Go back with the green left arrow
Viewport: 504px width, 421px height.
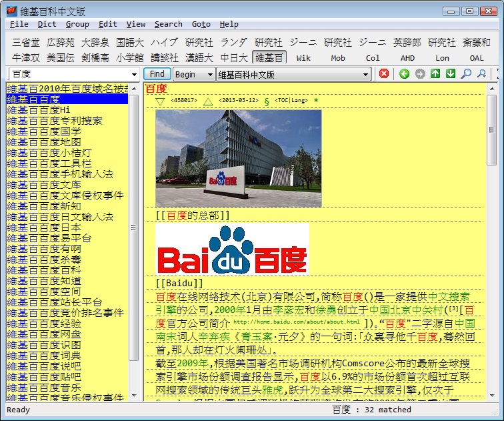coord(405,73)
